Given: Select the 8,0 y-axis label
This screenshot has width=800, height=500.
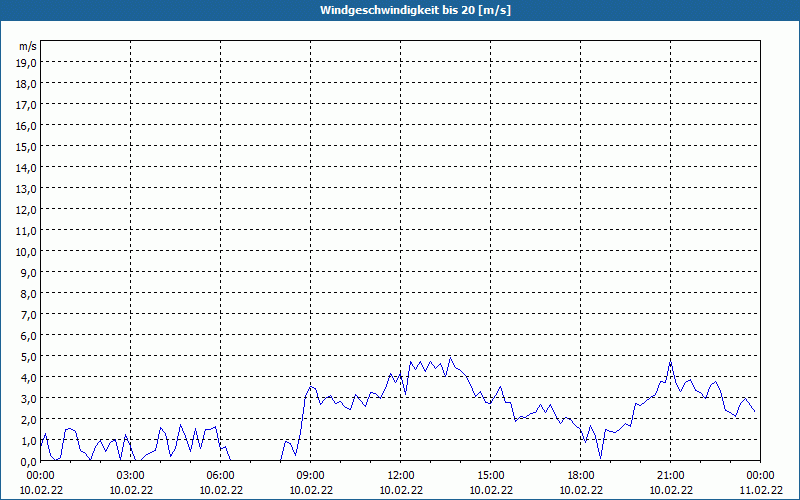Looking at the screenshot, I should pos(29,294).
